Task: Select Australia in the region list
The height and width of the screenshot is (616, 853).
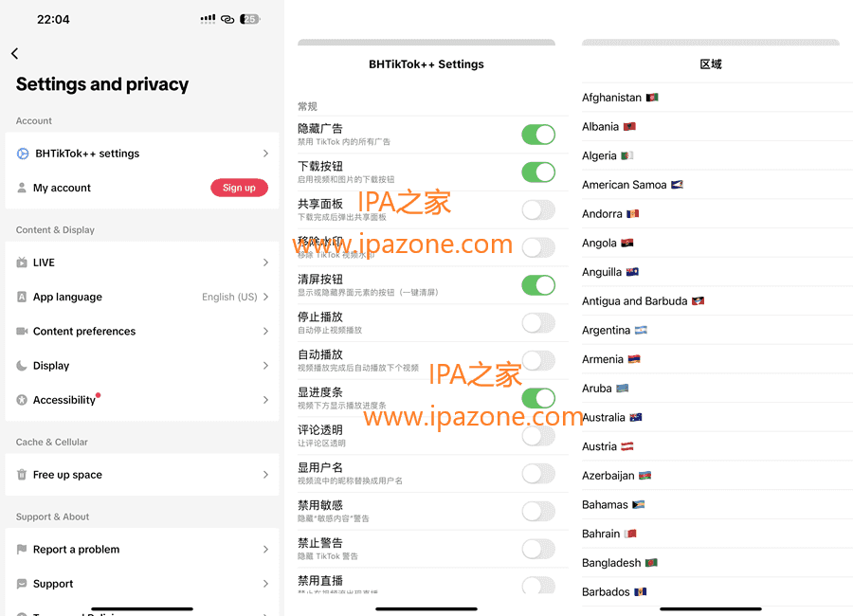Action: click(x=717, y=417)
